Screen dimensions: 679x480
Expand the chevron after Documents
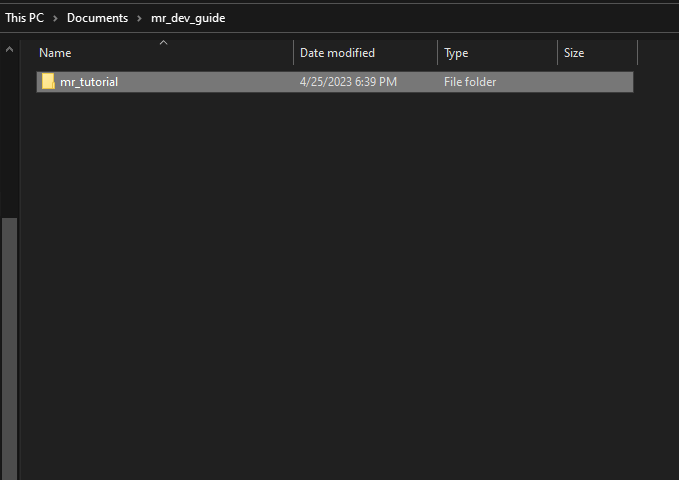(x=139, y=18)
